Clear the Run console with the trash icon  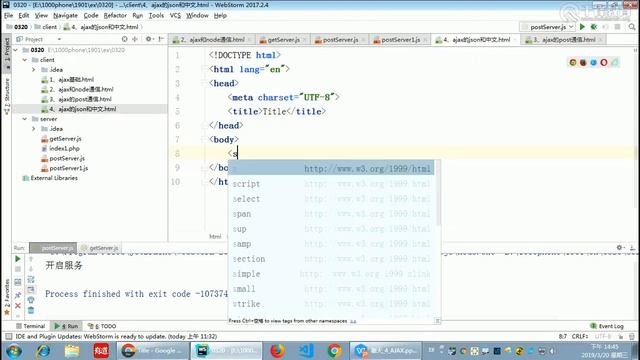[31, 311]
